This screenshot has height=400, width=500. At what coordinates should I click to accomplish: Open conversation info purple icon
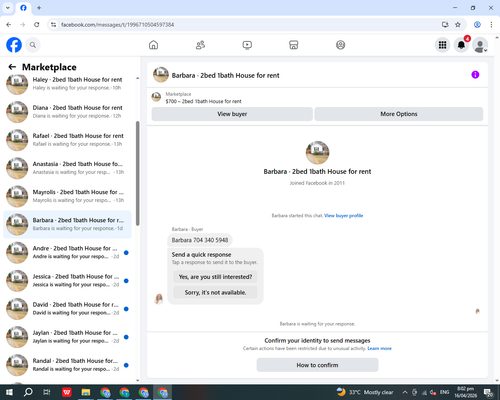click(x=475, y=75)
